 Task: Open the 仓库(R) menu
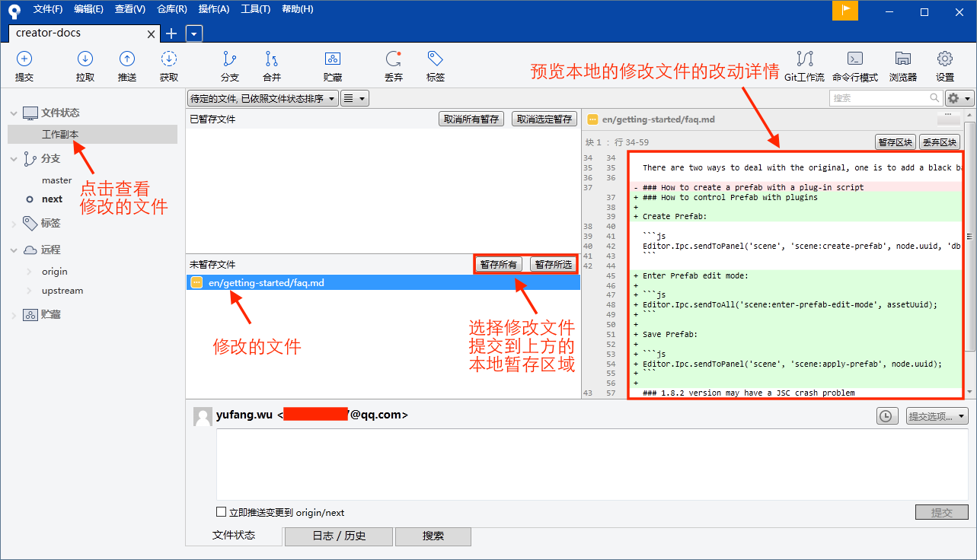171,9
